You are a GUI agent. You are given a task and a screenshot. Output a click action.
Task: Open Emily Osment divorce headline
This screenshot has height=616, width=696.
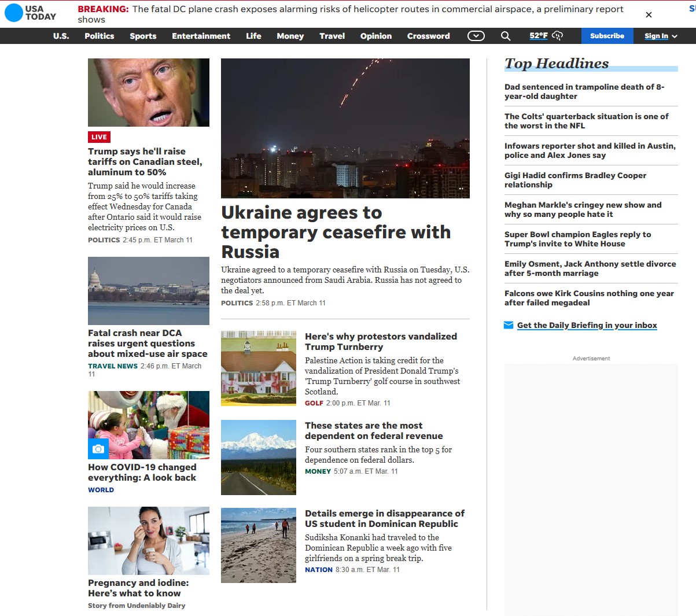(x=590, y=268)
